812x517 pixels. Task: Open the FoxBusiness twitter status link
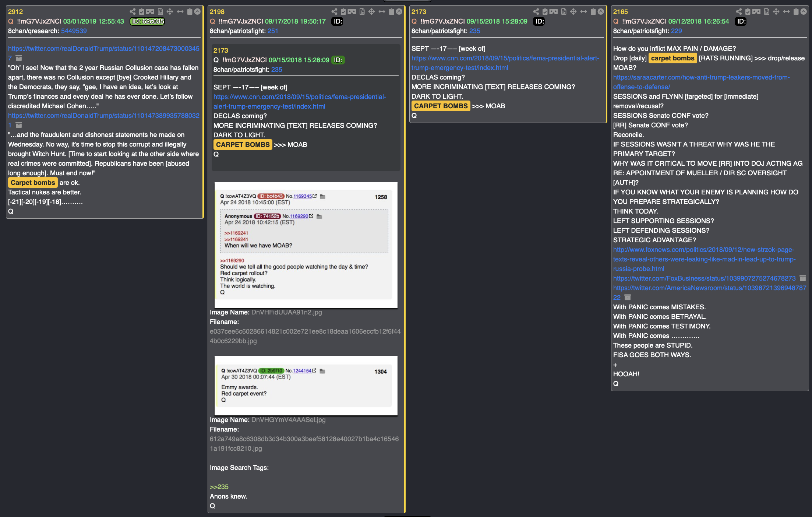(x=704, y=278)
